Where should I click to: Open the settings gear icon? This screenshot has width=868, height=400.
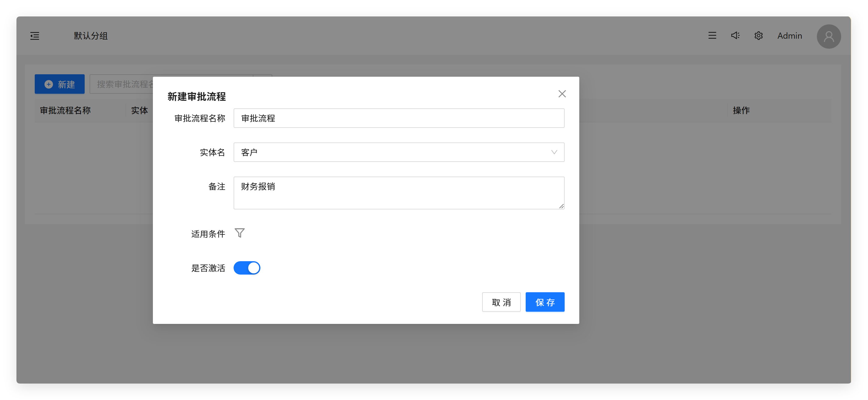tap(758, 35)
